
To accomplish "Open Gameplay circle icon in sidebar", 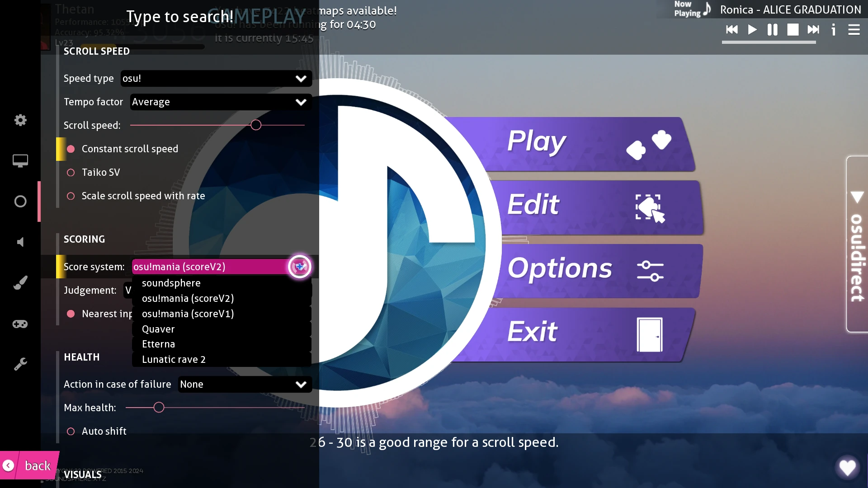I will point(20,201).
